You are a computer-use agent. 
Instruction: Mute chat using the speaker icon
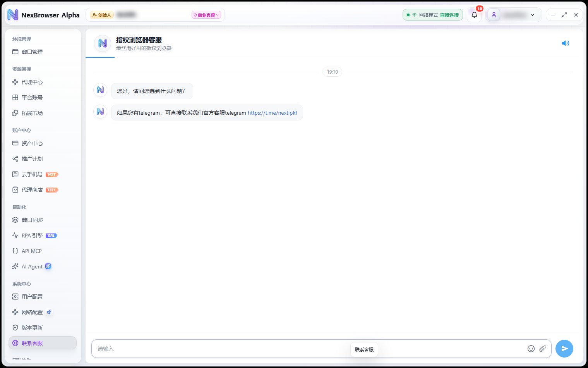pos(566,43)
